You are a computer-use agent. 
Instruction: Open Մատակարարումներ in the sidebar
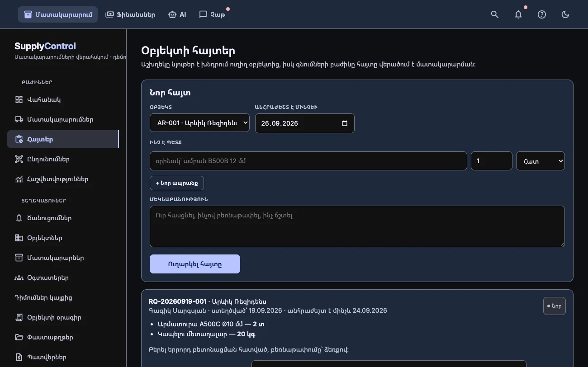click(63, 119)
